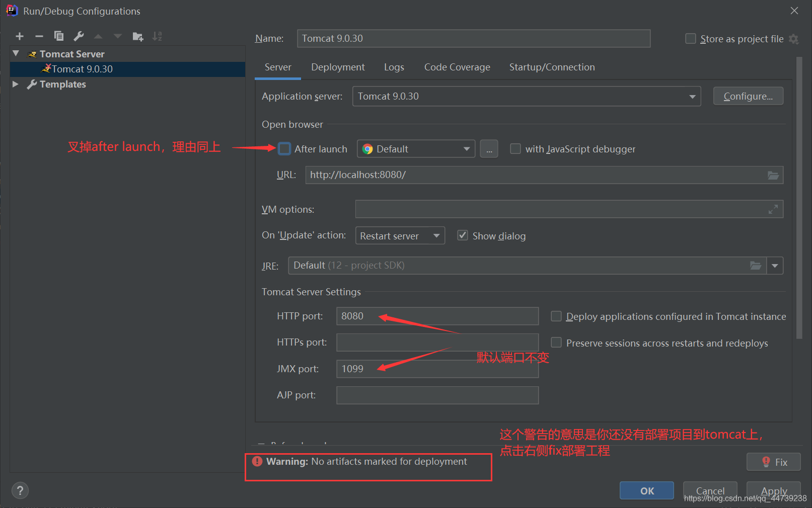This screenshot has width=812, height=508.
Task: Click the browser selection ellipsis button
Action: tap(489, 149)
